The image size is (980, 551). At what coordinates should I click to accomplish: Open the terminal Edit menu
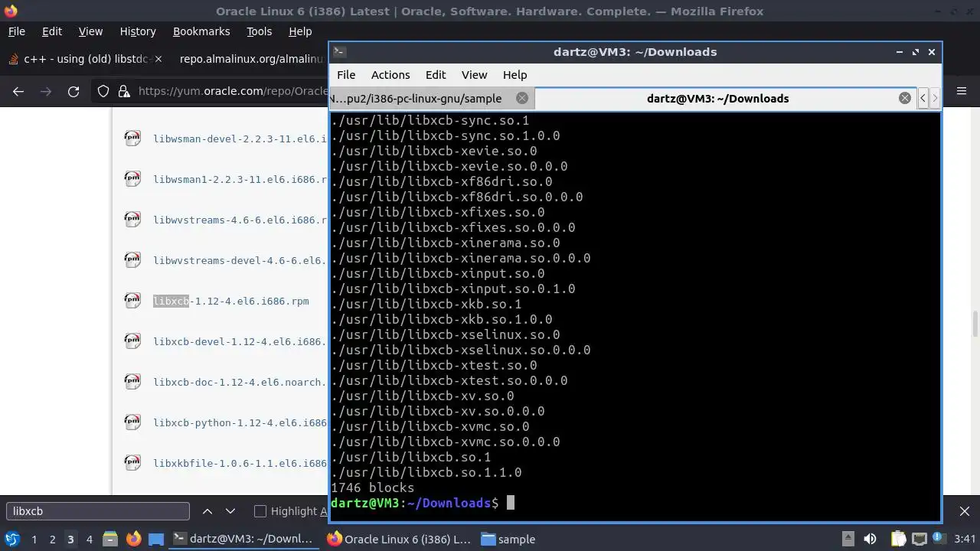coord(436,75)
